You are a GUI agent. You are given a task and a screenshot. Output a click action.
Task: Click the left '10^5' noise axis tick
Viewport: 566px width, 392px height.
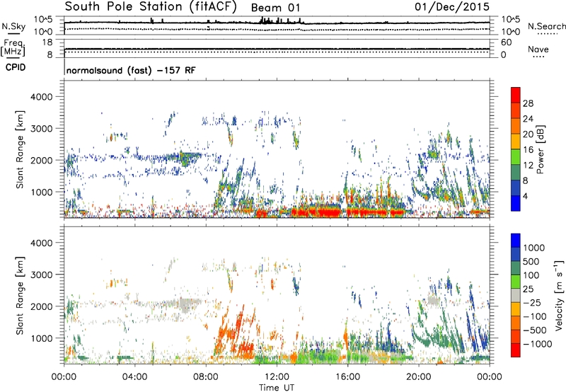pos(43,20)
